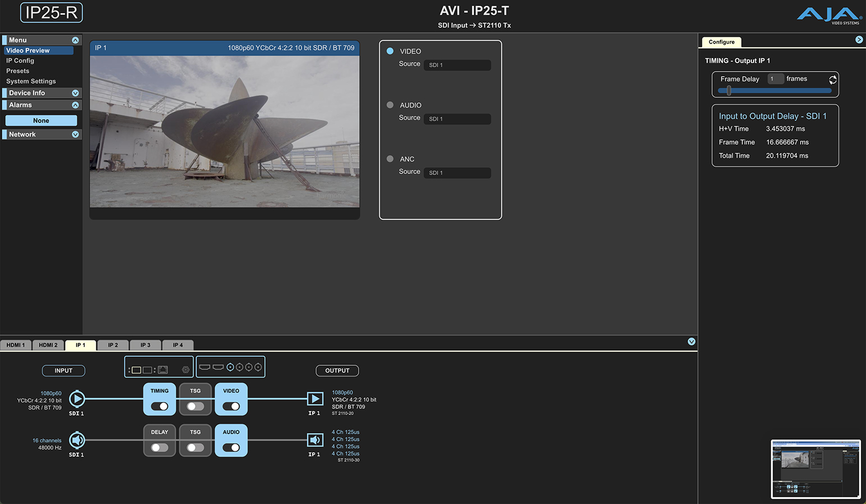
Task: Turn on the video TSG toggle
Action: pyautogui.click(x=195, y=406)
